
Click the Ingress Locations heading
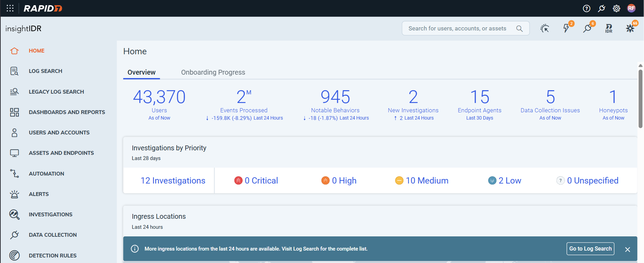coord(159,216)
